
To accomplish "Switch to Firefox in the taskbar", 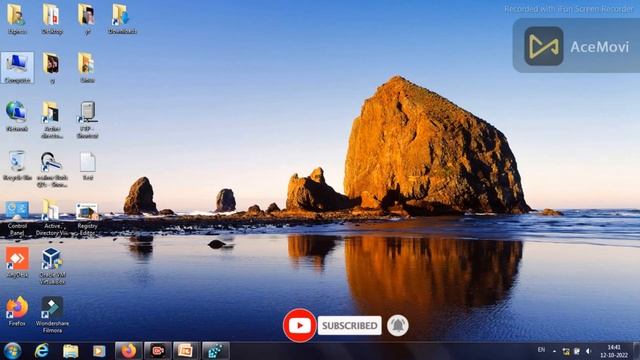I will coord(129,351).
